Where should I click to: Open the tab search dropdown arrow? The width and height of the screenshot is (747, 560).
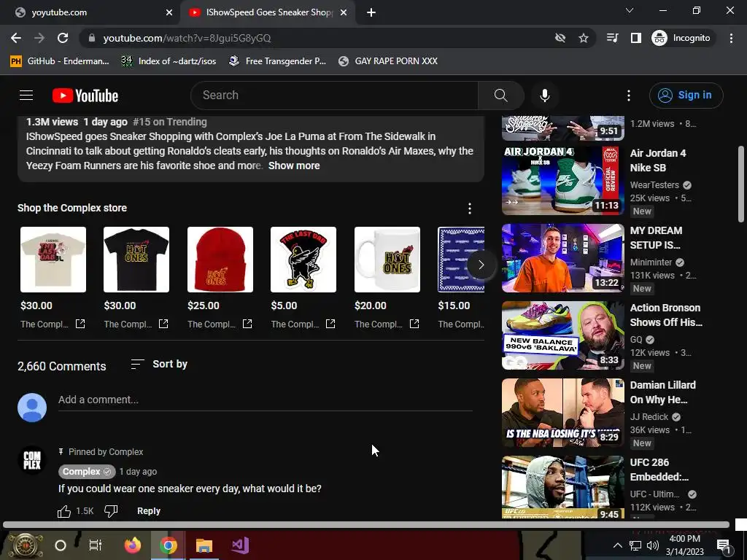click(630, 10)
